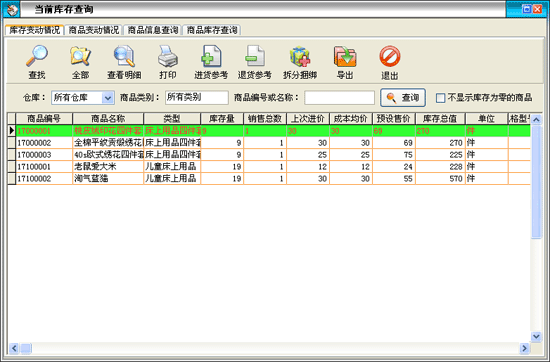Screen dimensions: 550x362
Task: Click the 单位 column header
Action: 487,119
